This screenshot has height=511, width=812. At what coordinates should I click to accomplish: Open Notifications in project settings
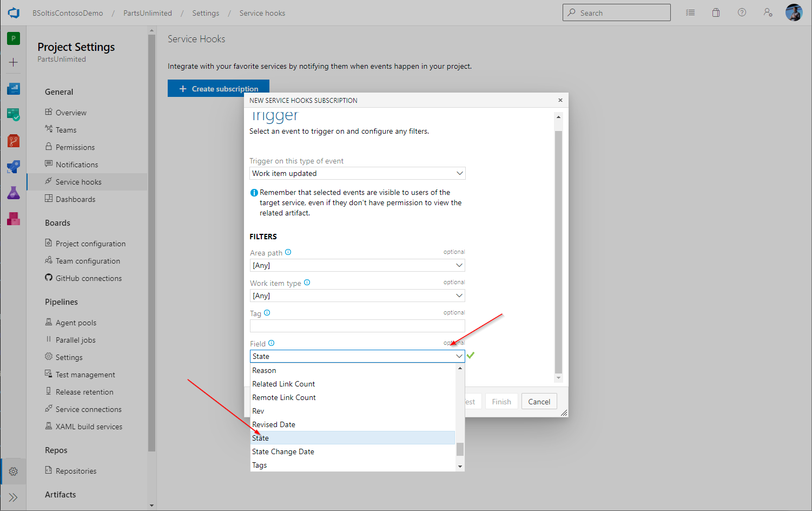coord(77,165)
